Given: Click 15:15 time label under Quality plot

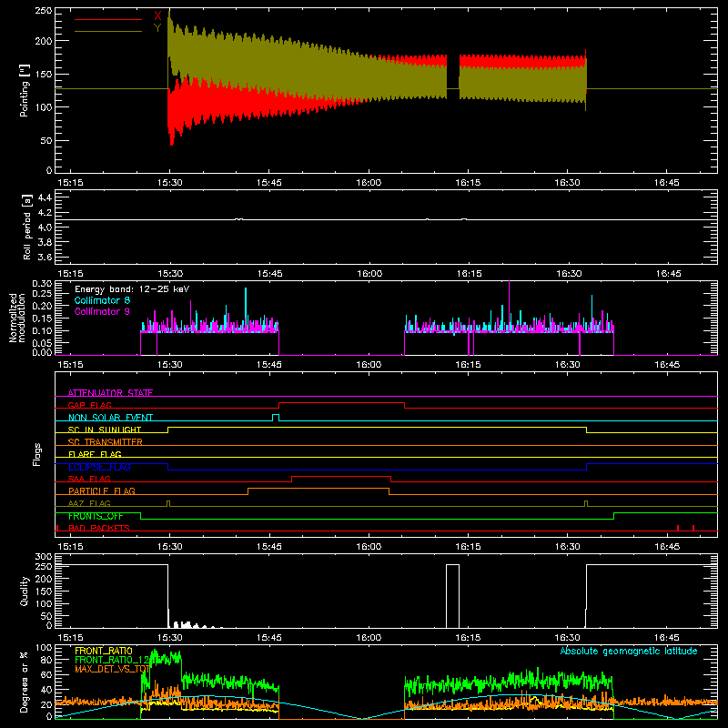Looking at the screenshot, I should (x=70, y=638).
